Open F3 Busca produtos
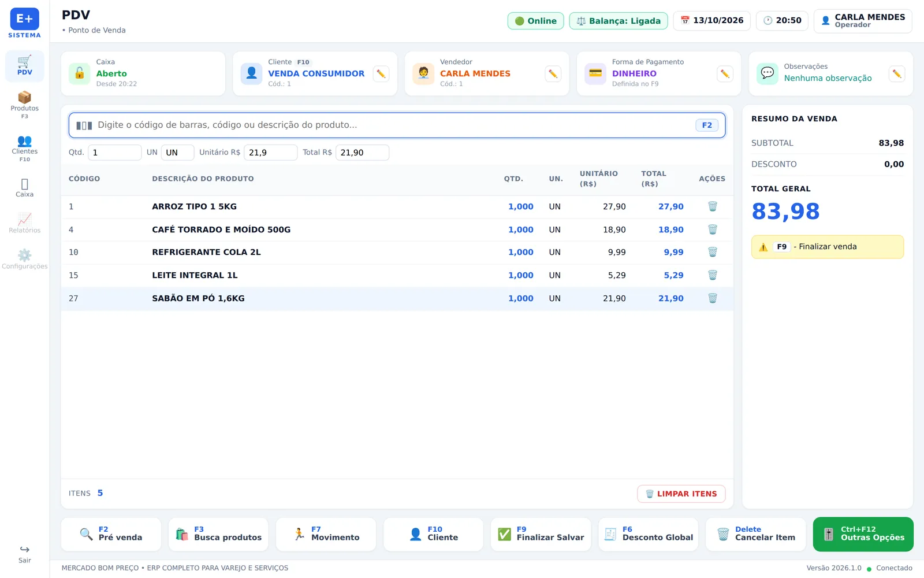The height and width of the screenshot is (578, 924). coord(218,534)
